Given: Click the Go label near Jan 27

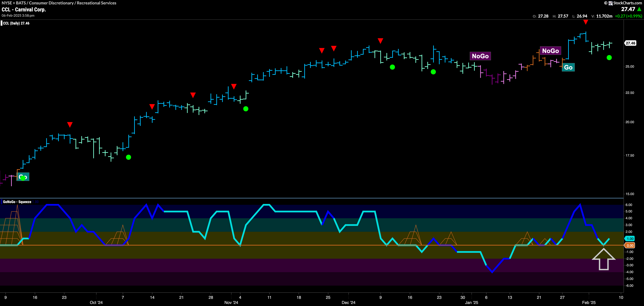Looking at the screenshot, I should pyautogui.click(x=568, y=67).
